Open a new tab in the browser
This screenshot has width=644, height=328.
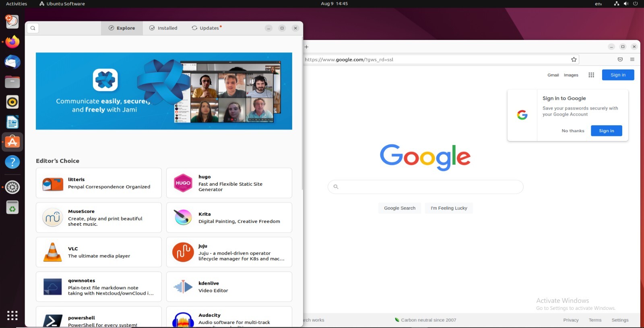[307, 47]
